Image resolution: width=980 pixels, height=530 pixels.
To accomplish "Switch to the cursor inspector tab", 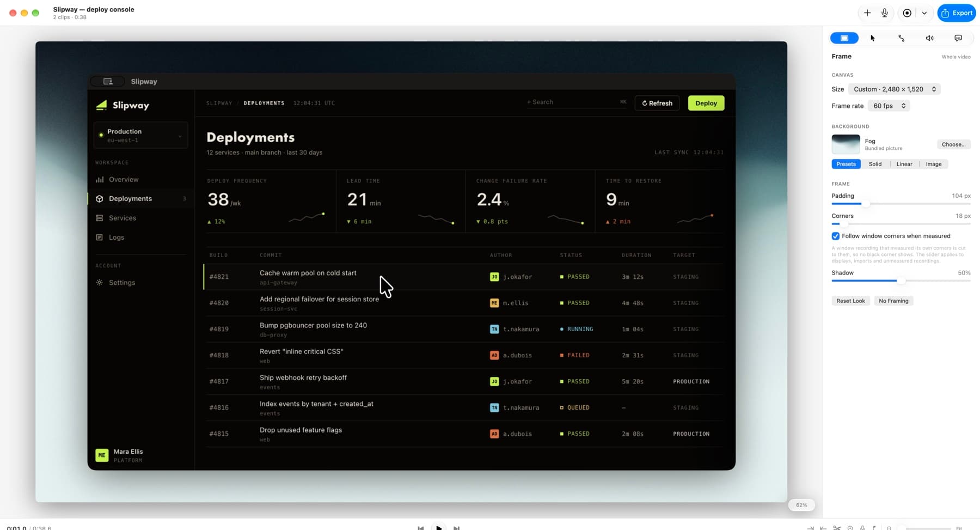I will point(873,38).
